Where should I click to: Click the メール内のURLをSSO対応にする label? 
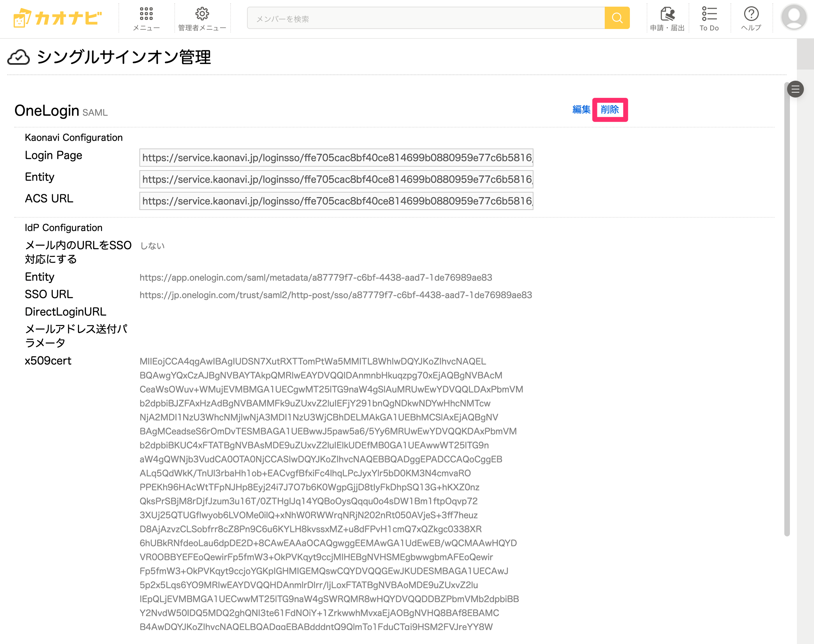point(78,252)
